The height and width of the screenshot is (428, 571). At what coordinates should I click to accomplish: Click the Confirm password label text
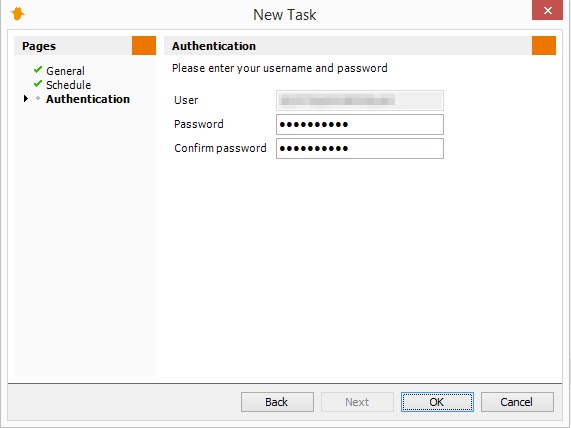[x=220, y=148]
